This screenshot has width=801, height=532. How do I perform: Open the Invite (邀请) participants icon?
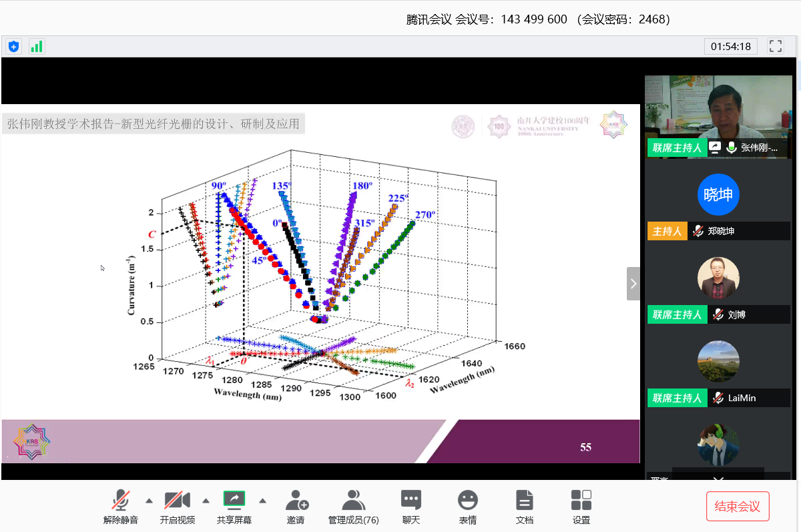coord(296,507)
